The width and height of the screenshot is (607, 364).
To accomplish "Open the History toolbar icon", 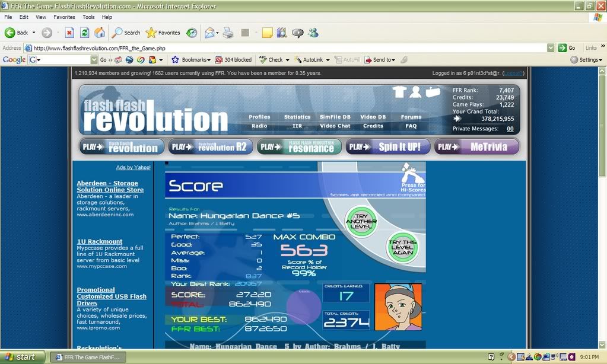I will click(192, 33).
